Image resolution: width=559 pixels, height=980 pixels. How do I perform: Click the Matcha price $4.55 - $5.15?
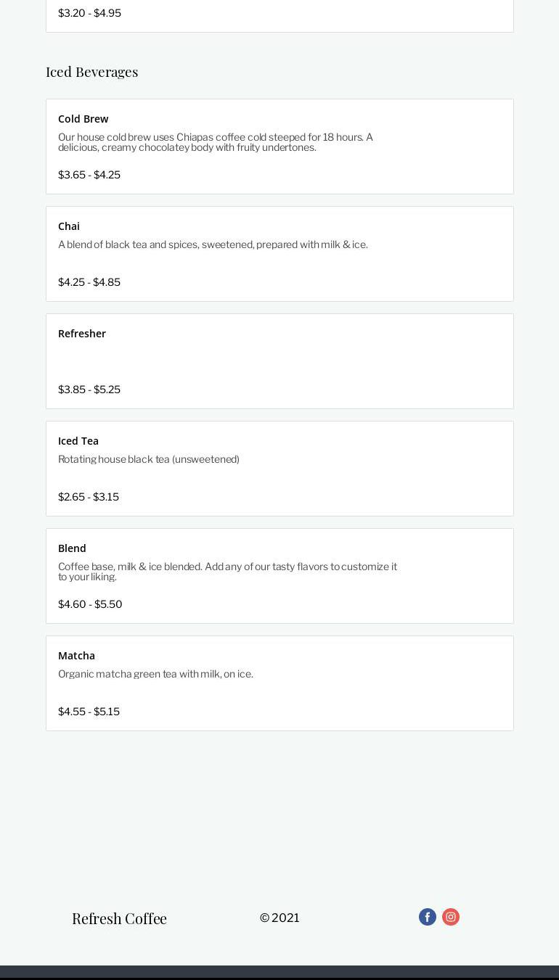[89, 712]
